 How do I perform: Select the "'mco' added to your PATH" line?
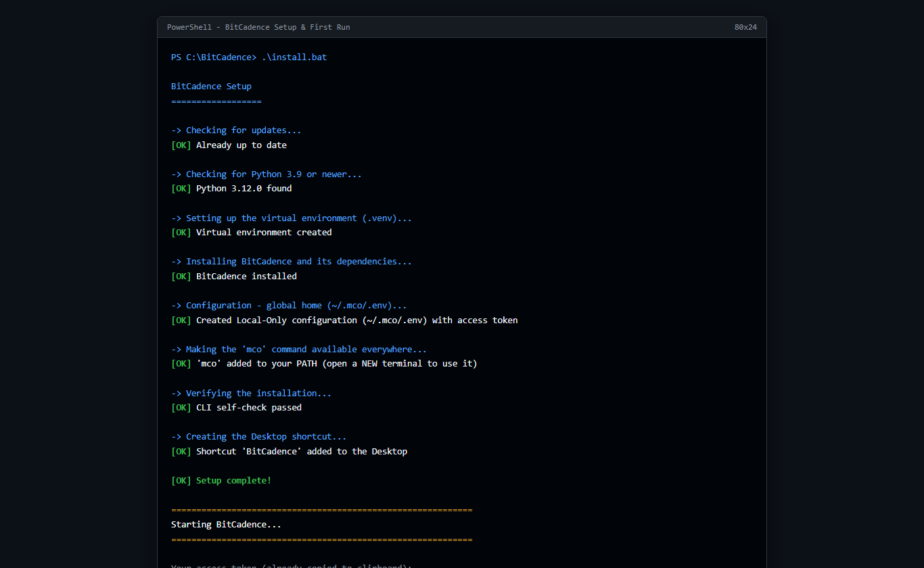click(324, 364)
